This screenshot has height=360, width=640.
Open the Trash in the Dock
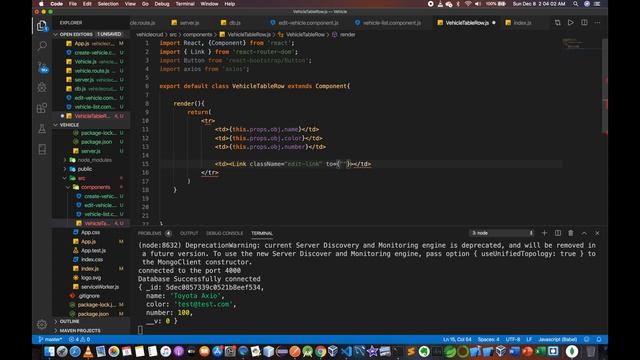pyautogui.click(x=591, y=351)
